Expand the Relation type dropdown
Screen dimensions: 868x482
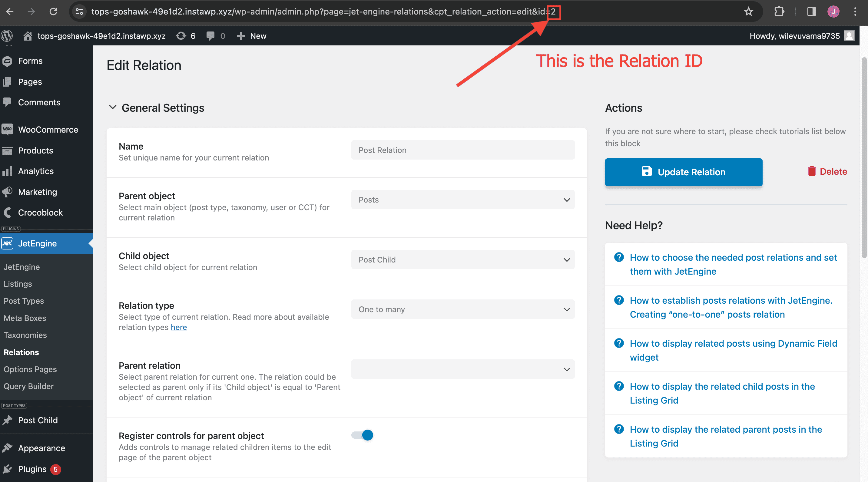pos(463,309)
